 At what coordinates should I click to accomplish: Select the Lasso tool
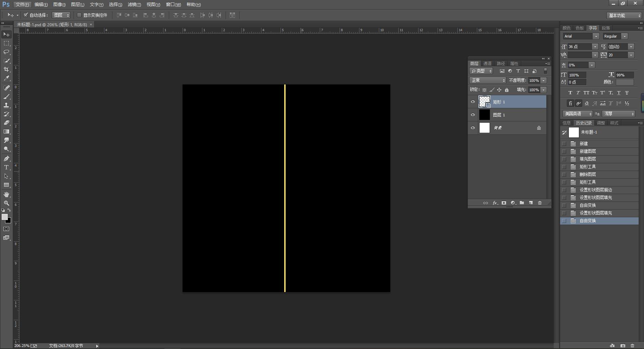tap(6, 52)
